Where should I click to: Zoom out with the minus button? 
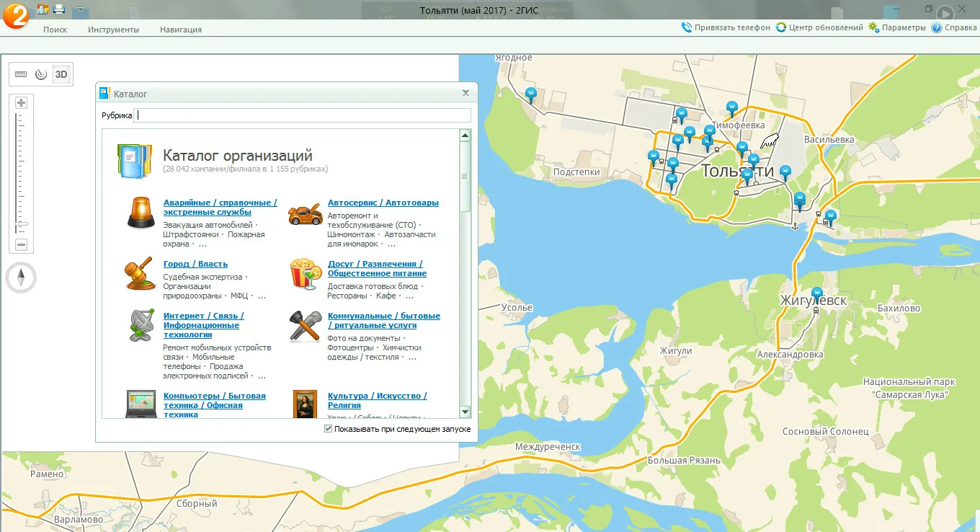pyautogui.click(x=21, y=245)
